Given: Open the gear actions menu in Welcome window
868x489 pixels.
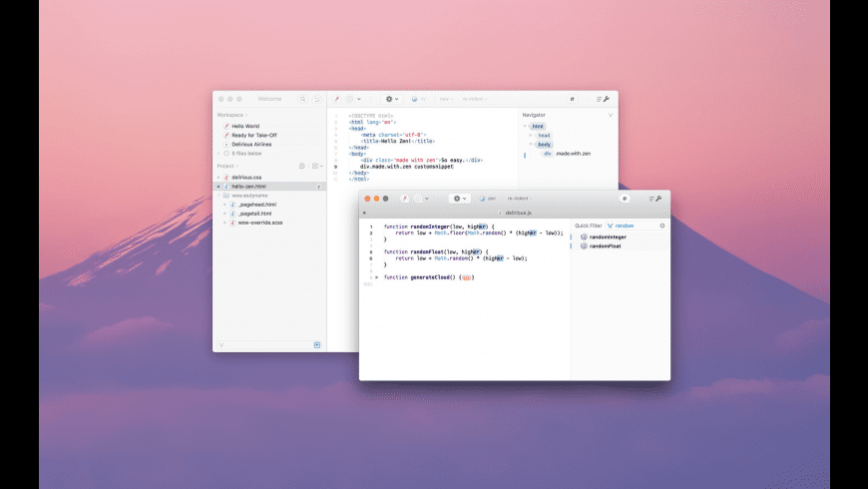Looking at the screenshot, I should click(x=391, y=99).
